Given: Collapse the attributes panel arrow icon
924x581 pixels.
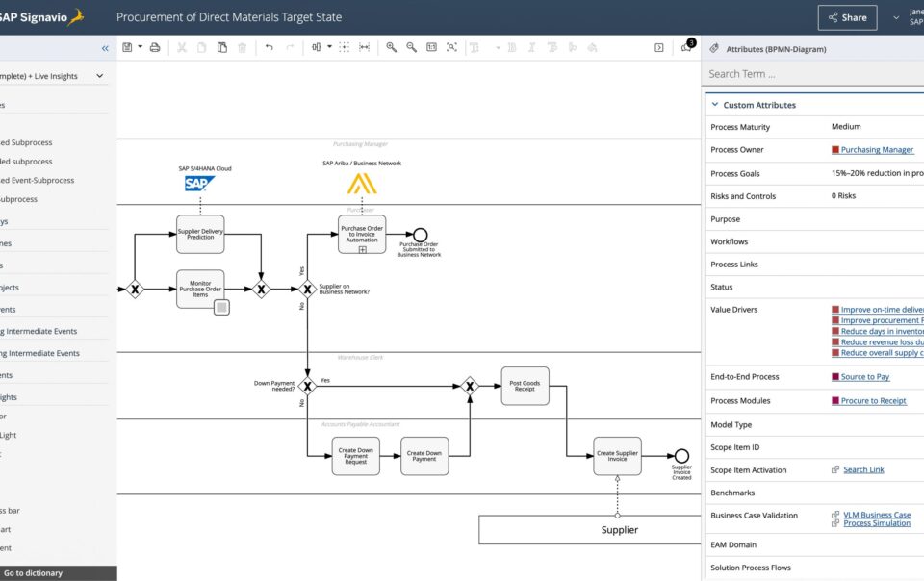Looking at the screenshot, I should [x=658, y=48].
